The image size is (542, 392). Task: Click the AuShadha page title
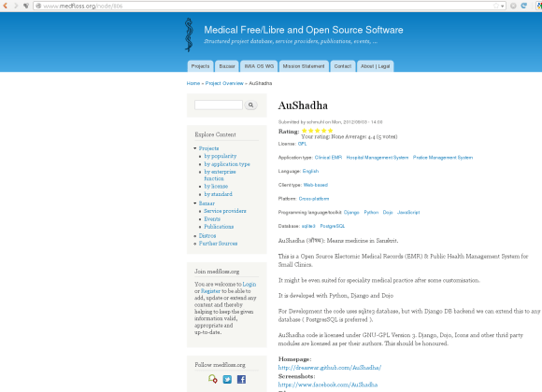(303, 105)
